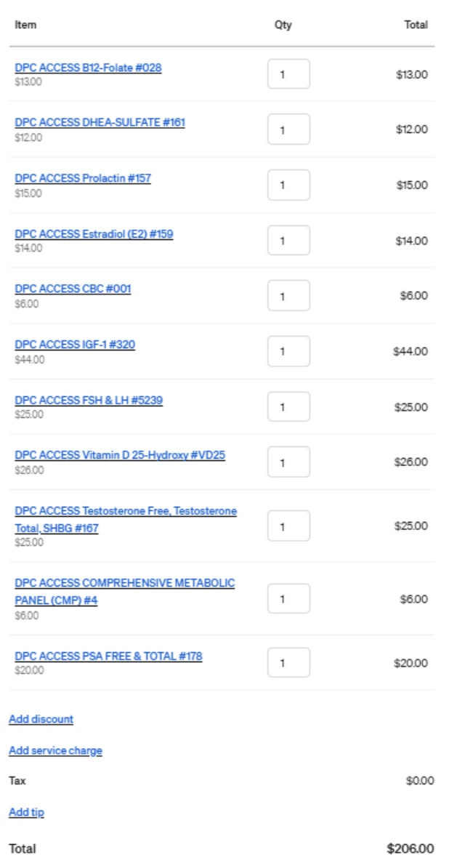The image size is (449, 868).
Task: Click the Add tip link
Action: [27, 812]
